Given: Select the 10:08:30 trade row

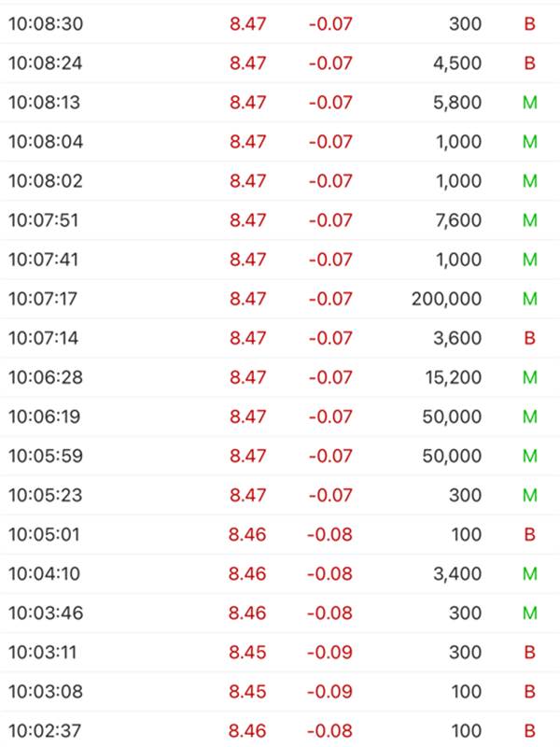Looking at the screenshot, I should pos(280,24).
